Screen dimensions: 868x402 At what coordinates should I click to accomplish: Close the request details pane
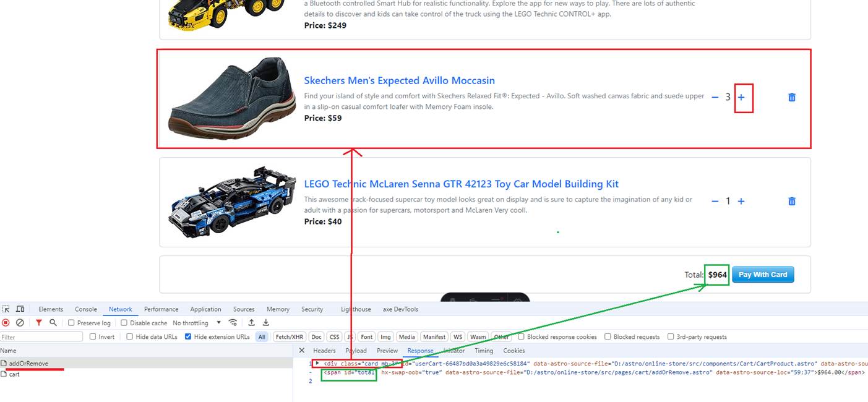(302, 351)
